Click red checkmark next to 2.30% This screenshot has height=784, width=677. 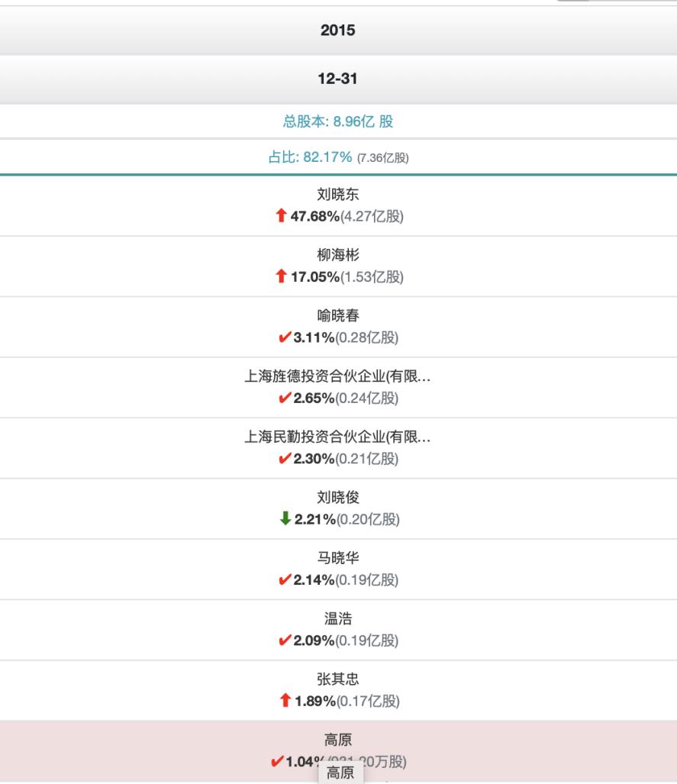(285, 458)
